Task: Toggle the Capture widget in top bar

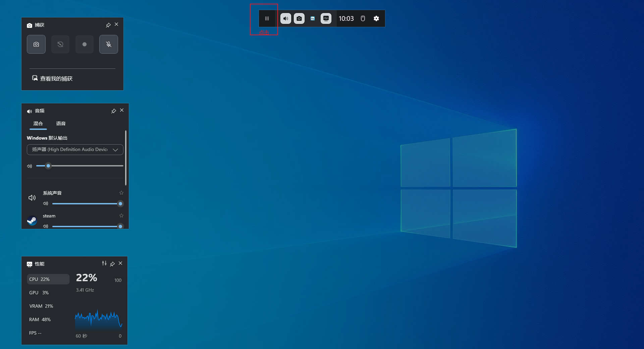Action: click(x=299, y=18)
